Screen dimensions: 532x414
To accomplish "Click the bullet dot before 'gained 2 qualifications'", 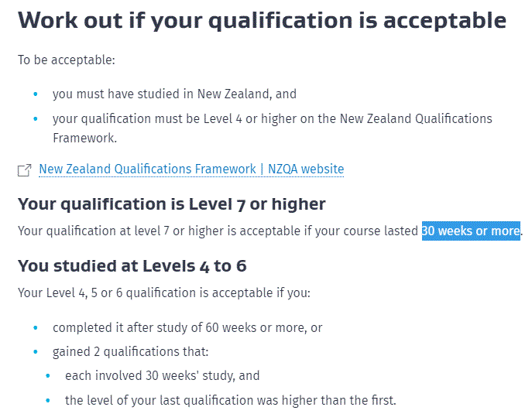I will click(x=36, y=352).
